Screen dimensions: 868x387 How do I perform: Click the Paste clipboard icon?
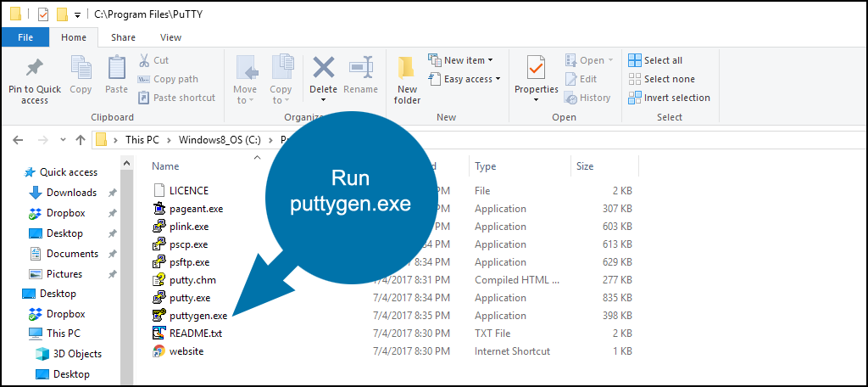(x=116, y=69)
